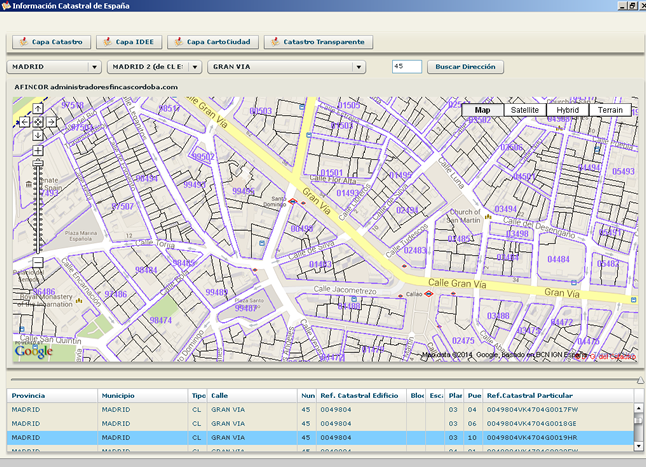Click the map zoom slider handle
Viewport: 646px width, 467px height.
(38, 163)
